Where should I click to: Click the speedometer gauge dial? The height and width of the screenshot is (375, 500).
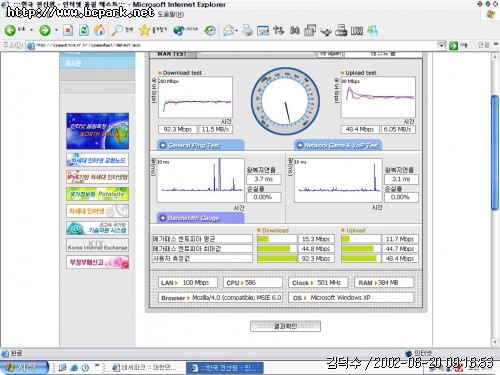coord(285,101)
